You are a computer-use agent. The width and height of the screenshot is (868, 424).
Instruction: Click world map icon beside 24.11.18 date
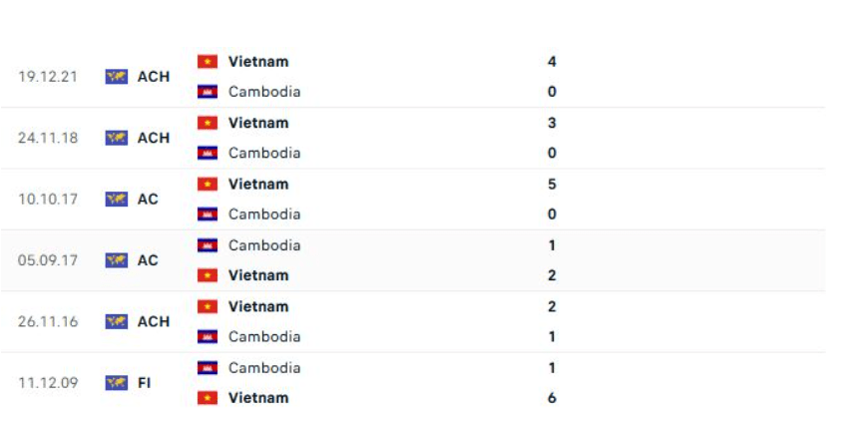117,138
